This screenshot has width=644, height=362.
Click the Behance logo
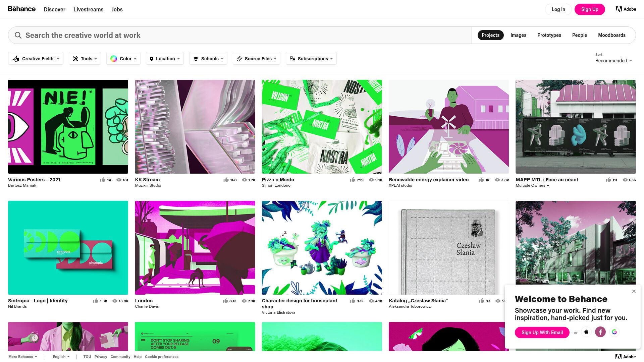[x=22, y=9]
